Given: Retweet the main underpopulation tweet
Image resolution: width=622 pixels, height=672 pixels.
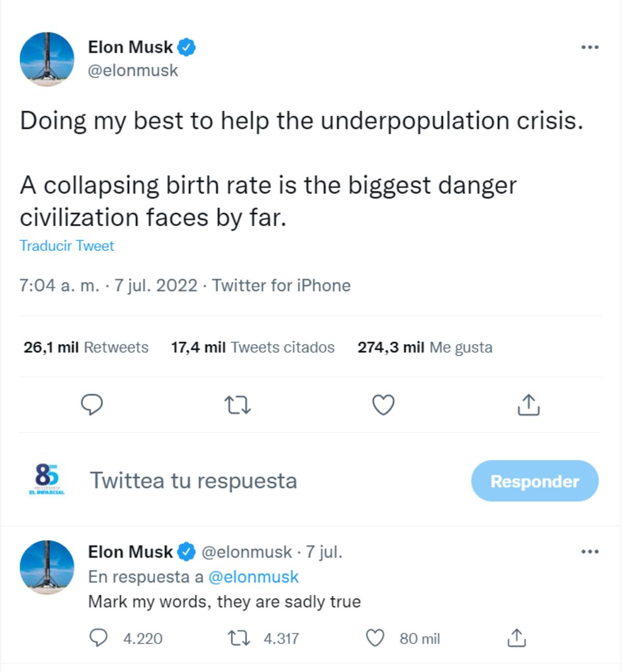Looking at the screenshot, I should [238, 405].
